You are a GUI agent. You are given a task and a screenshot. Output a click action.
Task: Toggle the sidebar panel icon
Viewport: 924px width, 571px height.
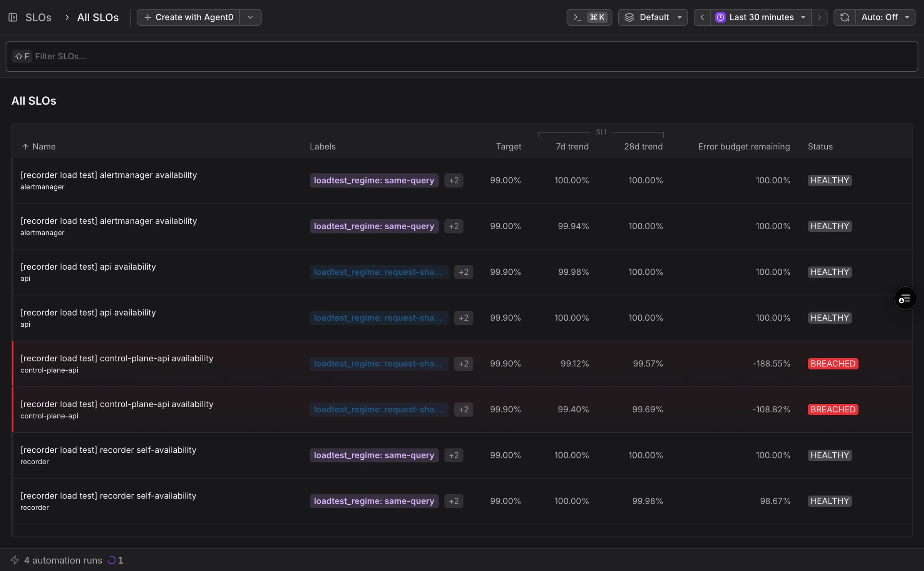tap(13, 17)
